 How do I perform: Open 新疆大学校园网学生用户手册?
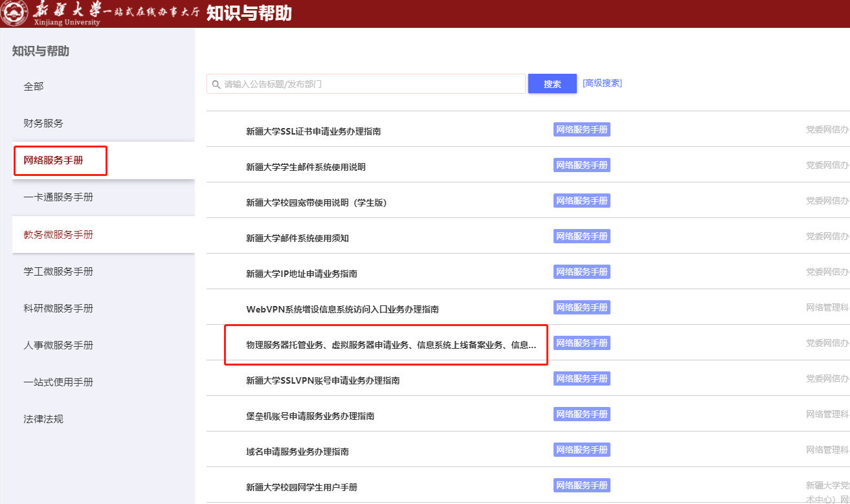[302, 487]
